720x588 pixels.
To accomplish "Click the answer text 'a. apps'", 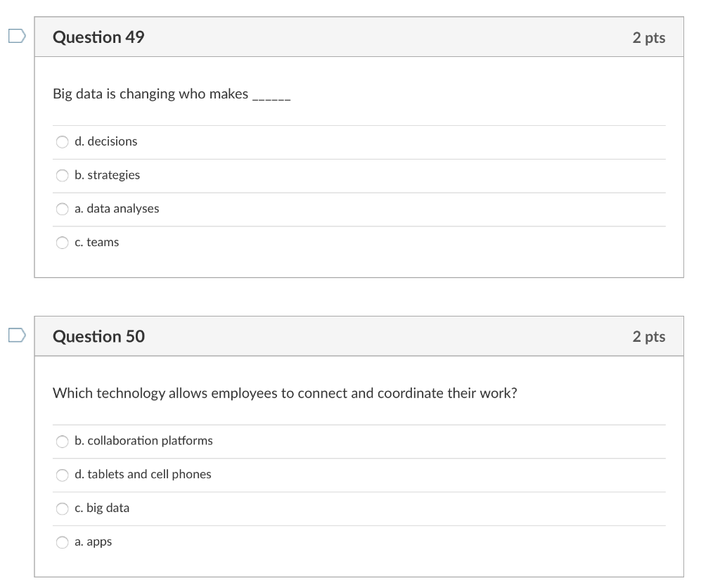I will click(91, 542).
